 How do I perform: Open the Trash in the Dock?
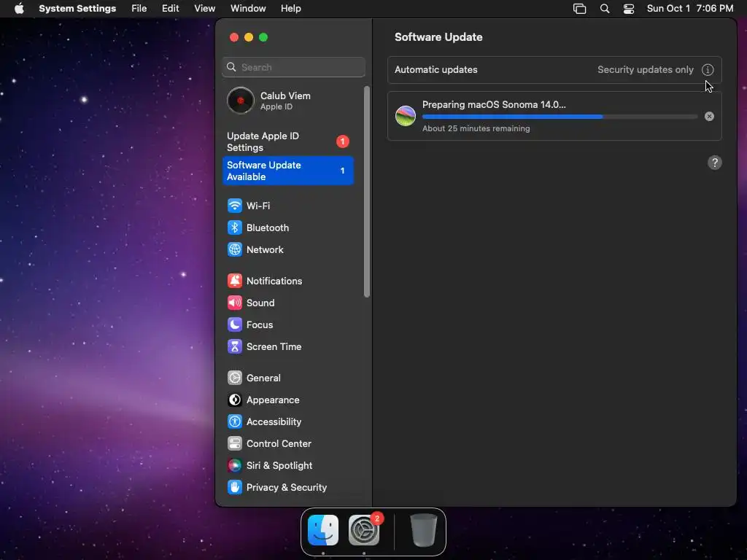[424, 530]
